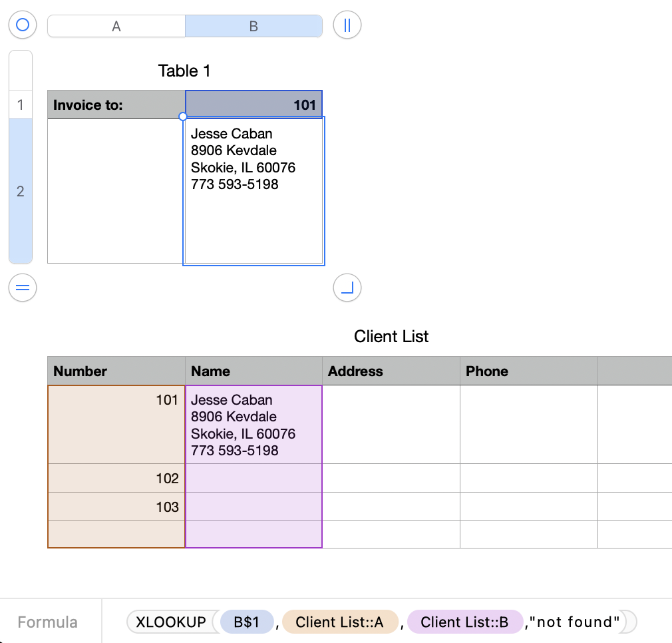This screenshot has width=672, height=643.
Task: Click the table resize corner handle
Action: pyautogui.click(x=347, y=288)
